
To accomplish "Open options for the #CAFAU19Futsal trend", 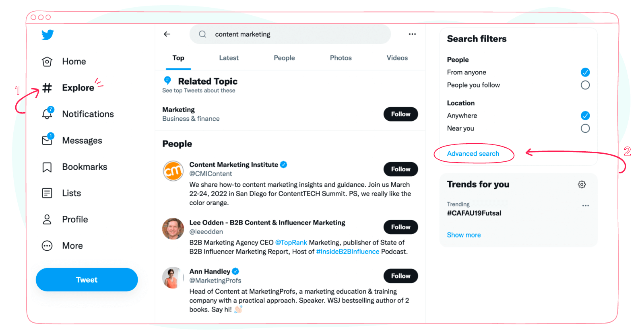I will pyautogui.click(x=585, y=205).
